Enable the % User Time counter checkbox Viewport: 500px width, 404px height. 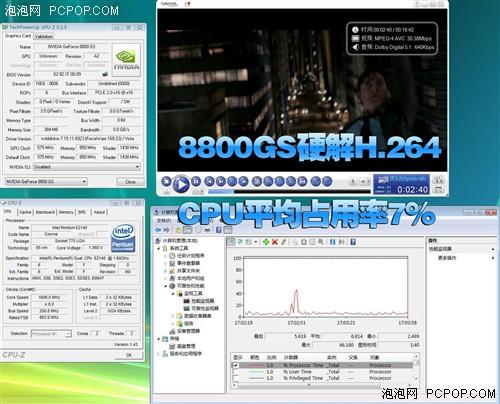(236, 372)
